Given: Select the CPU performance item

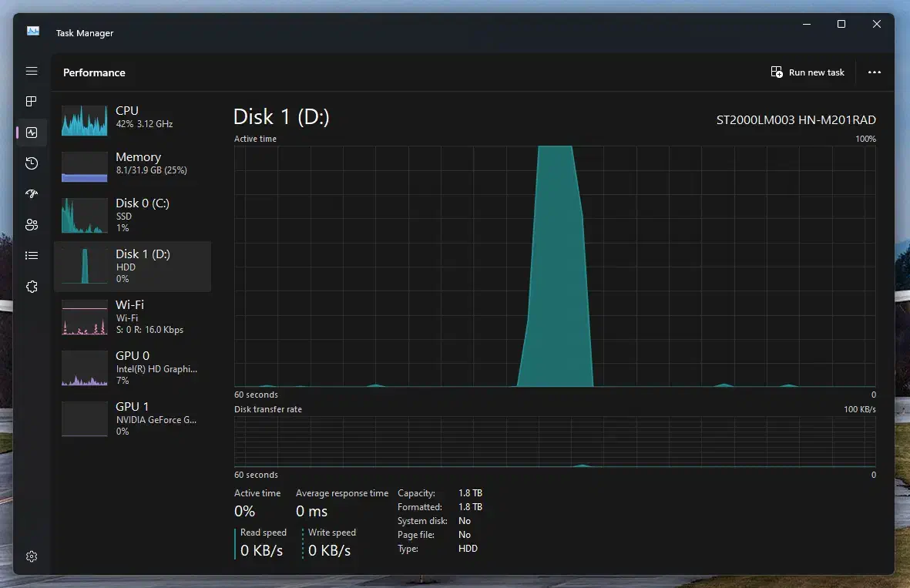Looking at the screenshot, I should pos(133,117).
